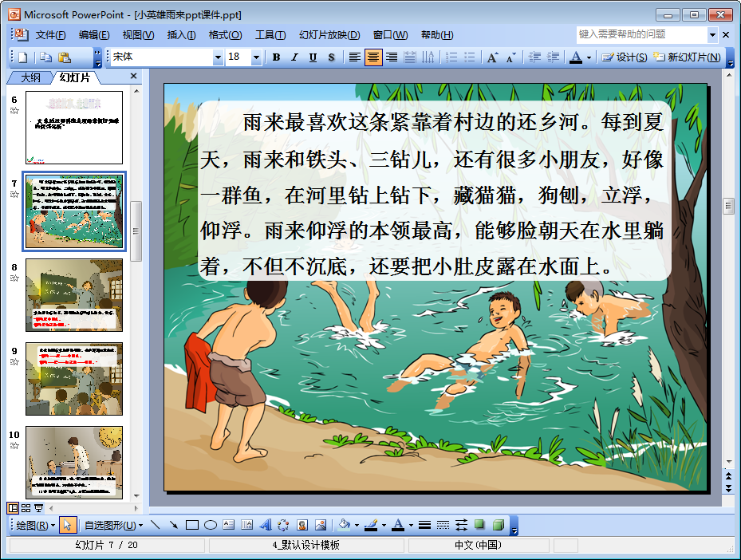Toggle bold formatting

click(x=276, y=57)
